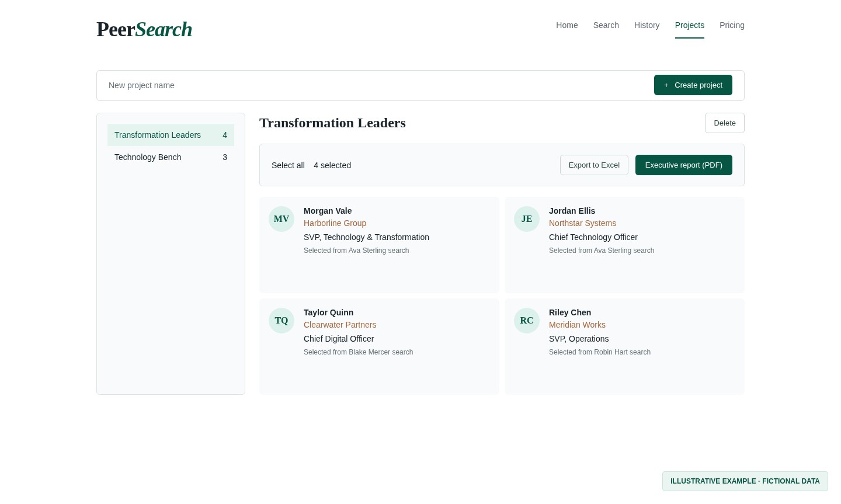Click Morgan Vale's 'Selected from Ava Sterling search'

(356, 251)
